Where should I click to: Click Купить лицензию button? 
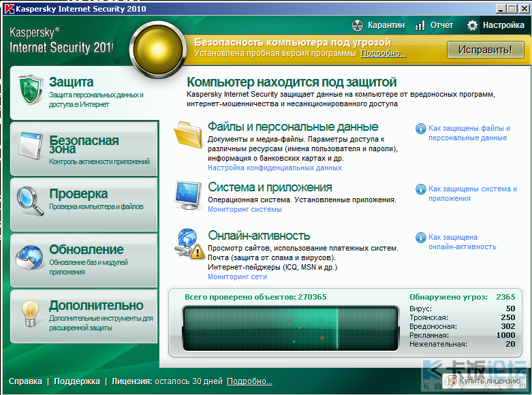pyautogui.click(x=484, y=381)
